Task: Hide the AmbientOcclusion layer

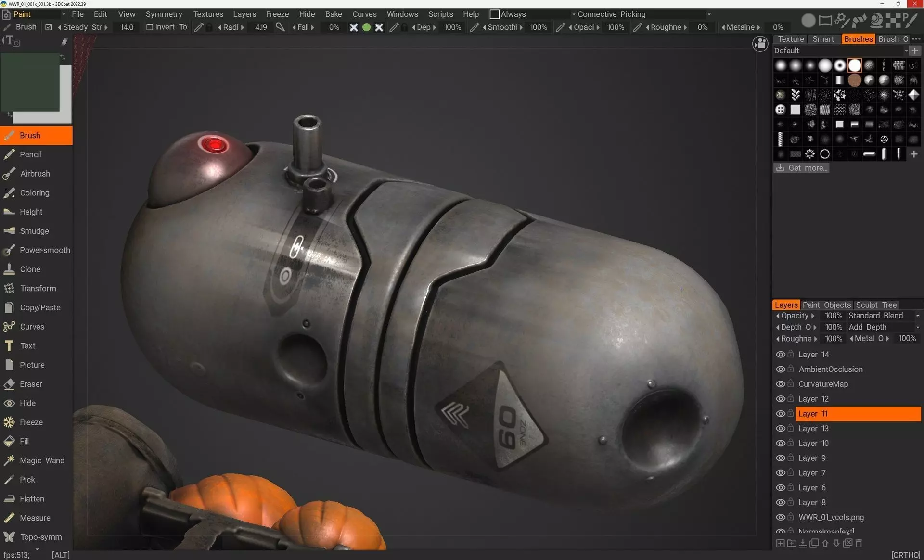Action: [780, 369]
